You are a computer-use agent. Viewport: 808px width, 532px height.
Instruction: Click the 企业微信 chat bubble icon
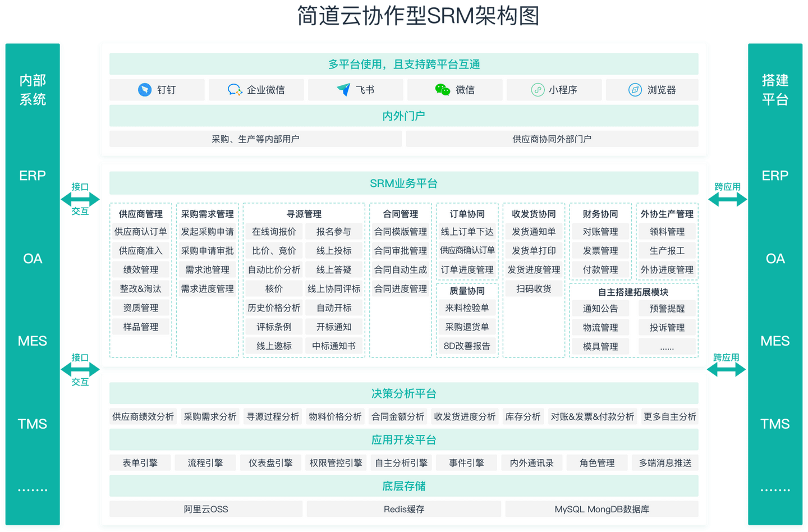pos(235,90)
